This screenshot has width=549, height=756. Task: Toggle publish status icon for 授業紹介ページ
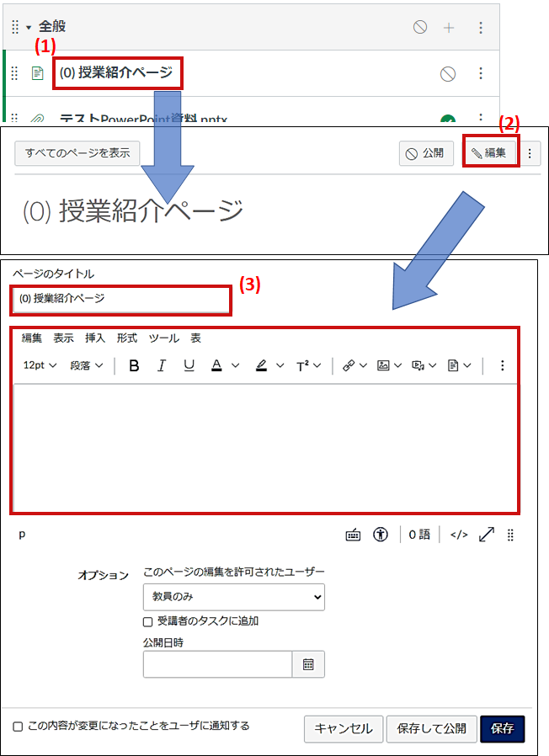point(448,74)
